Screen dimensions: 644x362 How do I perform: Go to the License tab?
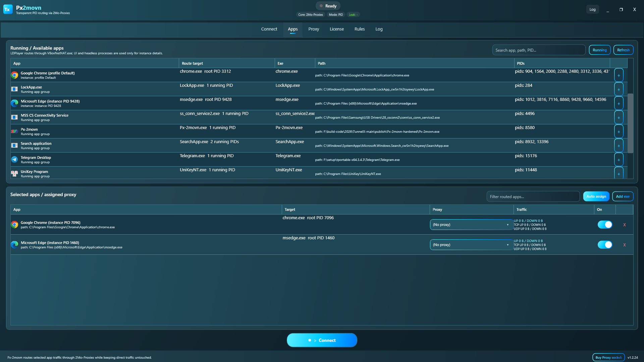(x=337, y=29)
